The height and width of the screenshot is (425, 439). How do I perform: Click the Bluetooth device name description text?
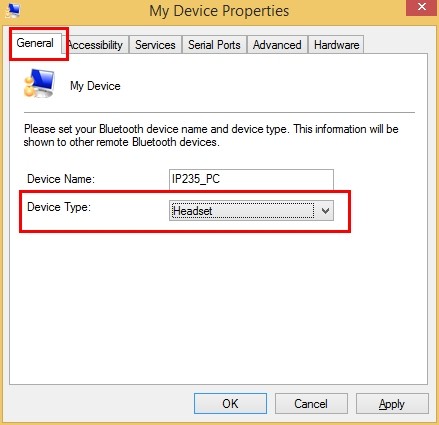[211, 135]
